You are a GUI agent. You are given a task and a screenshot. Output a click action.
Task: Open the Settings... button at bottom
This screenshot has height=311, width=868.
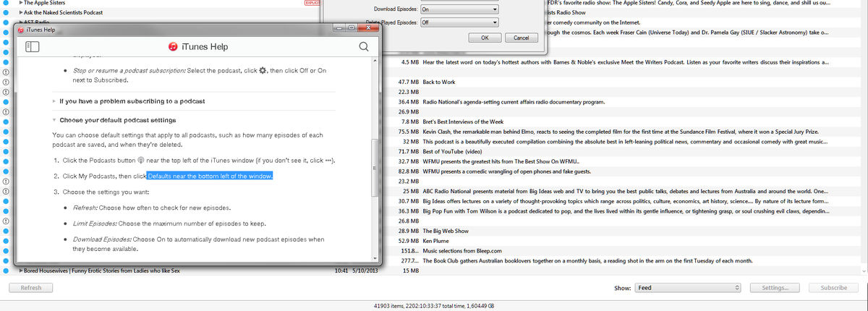point(775,288)
